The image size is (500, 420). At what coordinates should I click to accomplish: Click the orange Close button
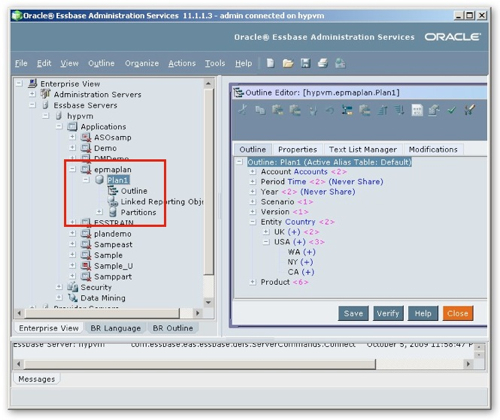(x=458, y=313)
